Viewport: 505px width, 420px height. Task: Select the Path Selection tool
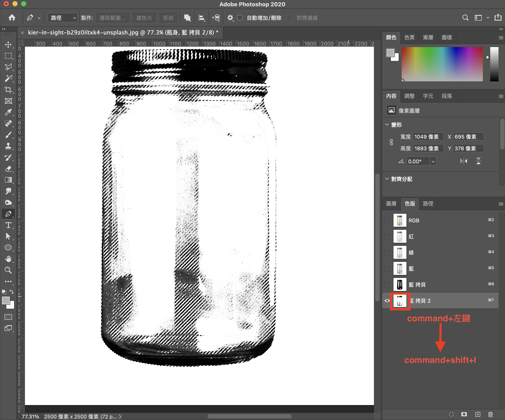point(8,236)
